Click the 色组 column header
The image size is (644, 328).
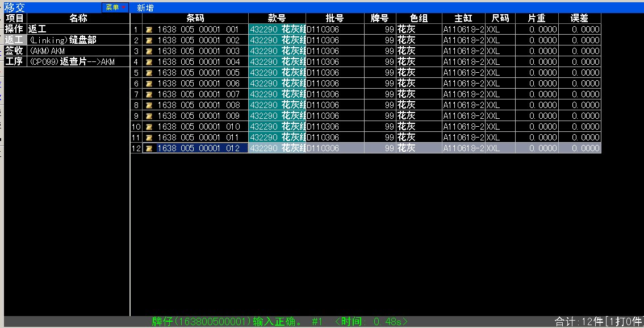419,18
